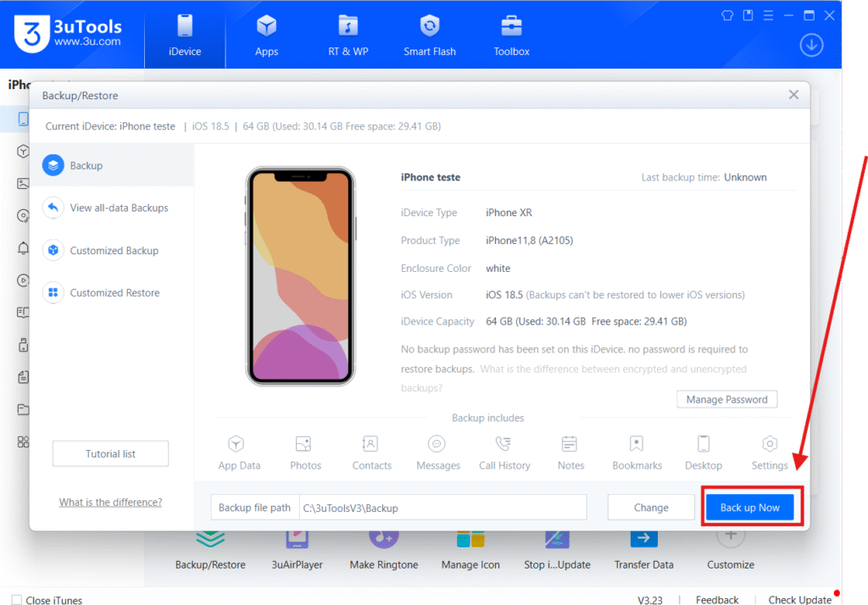The width and height of the screenshot is (868, 605).
Task: Click the books sidebar icon
Action: (x=23, y=313)
